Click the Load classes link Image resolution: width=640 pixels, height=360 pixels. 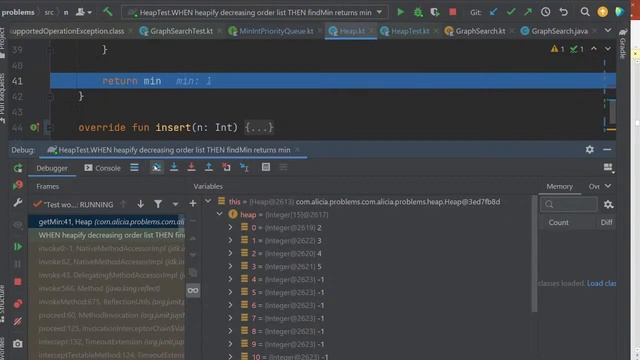pyautogui.click(x=602, y=283)
